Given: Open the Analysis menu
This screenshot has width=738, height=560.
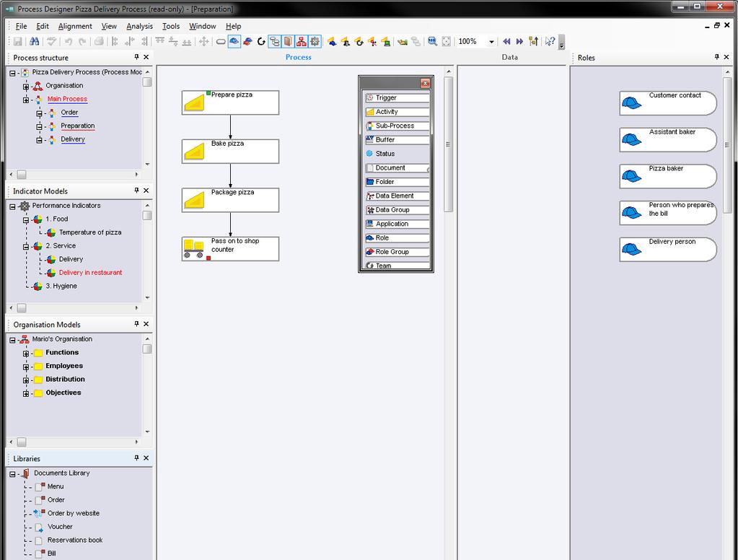Looking at the screenshot, I should point(139,27).
